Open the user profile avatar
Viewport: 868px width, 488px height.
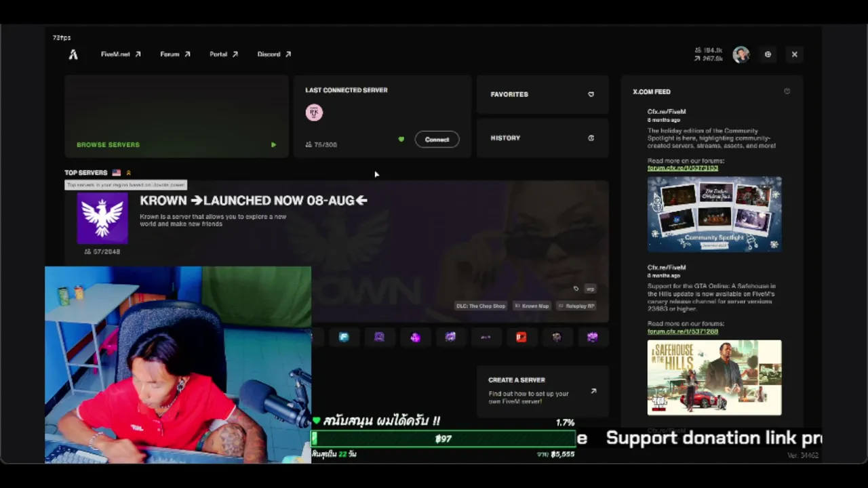pos(741,54)
